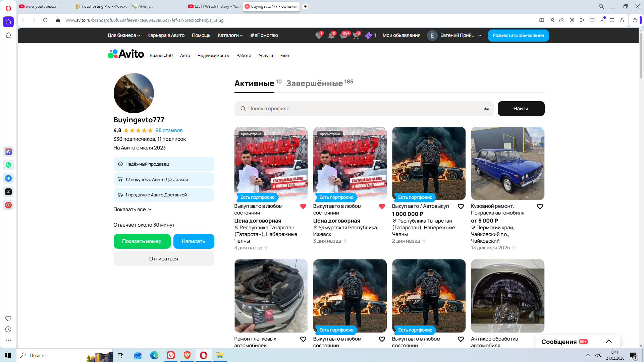Open VK messenger in Opera sidebar
The width and height of the screenshot is (644, 362).
[x=8, y=178]
